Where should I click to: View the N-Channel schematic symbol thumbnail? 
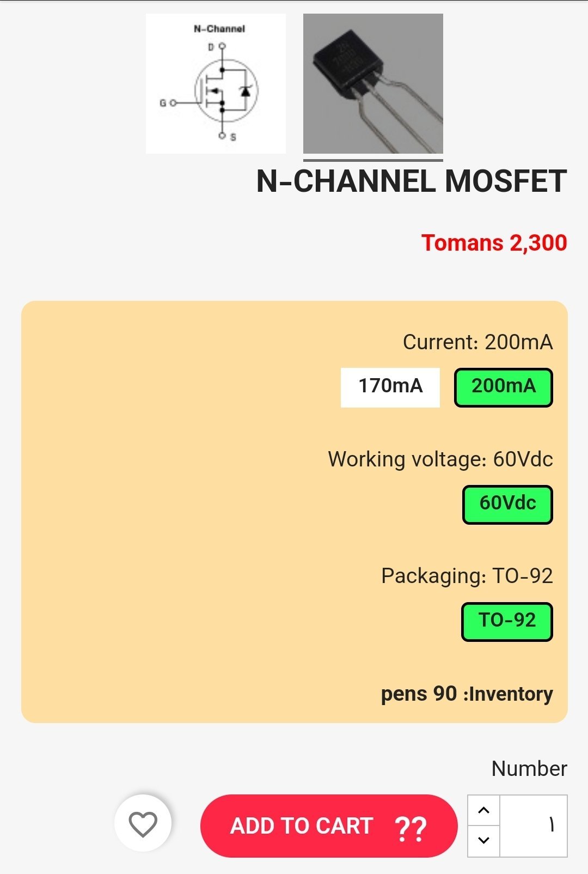(216, 83)
